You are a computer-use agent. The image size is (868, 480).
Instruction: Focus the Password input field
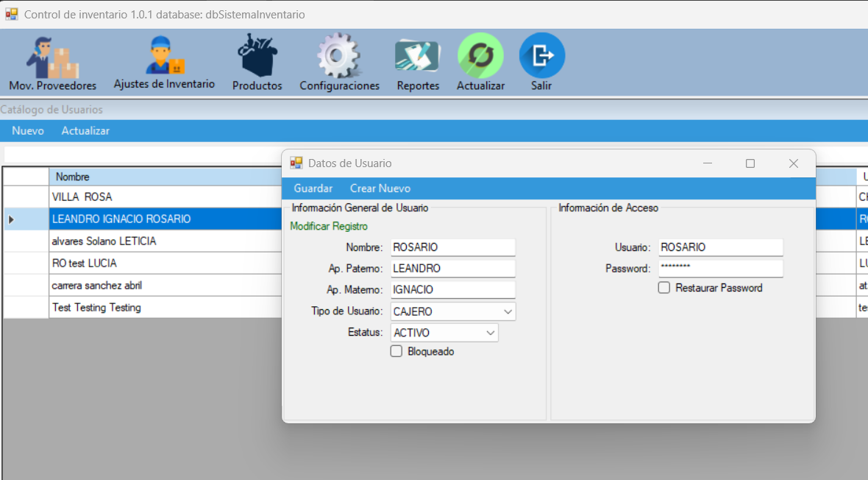719,269
